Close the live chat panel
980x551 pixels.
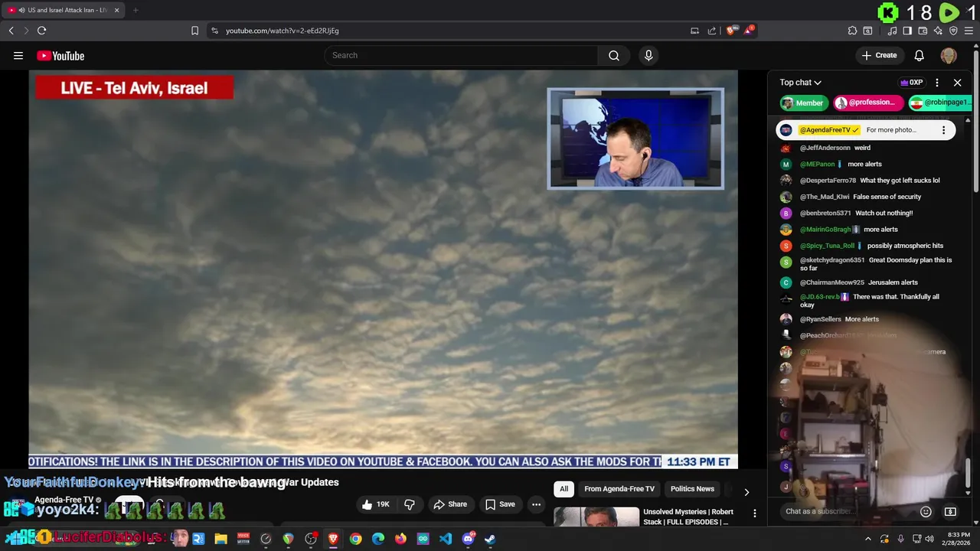coord(957,83)
